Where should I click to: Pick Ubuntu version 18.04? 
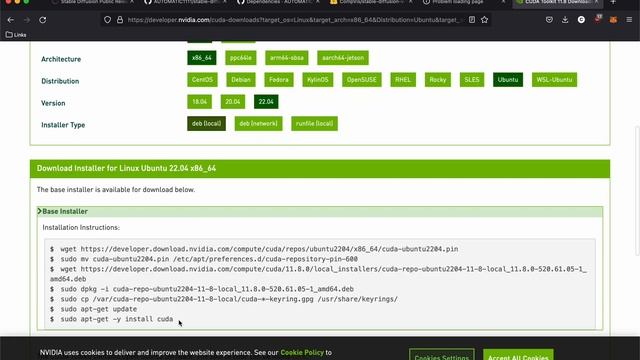[x=200, y=102]
